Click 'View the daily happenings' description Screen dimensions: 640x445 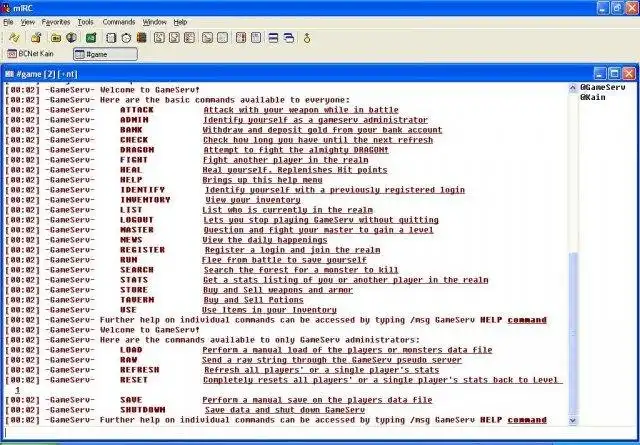[265, 240]
